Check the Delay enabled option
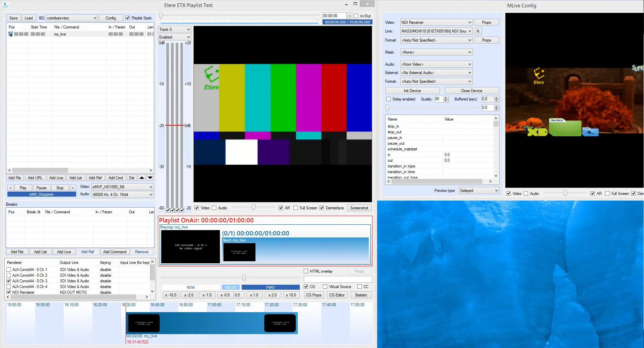The image size is (644, 348). pyautogui.click(x=388, y=99)
